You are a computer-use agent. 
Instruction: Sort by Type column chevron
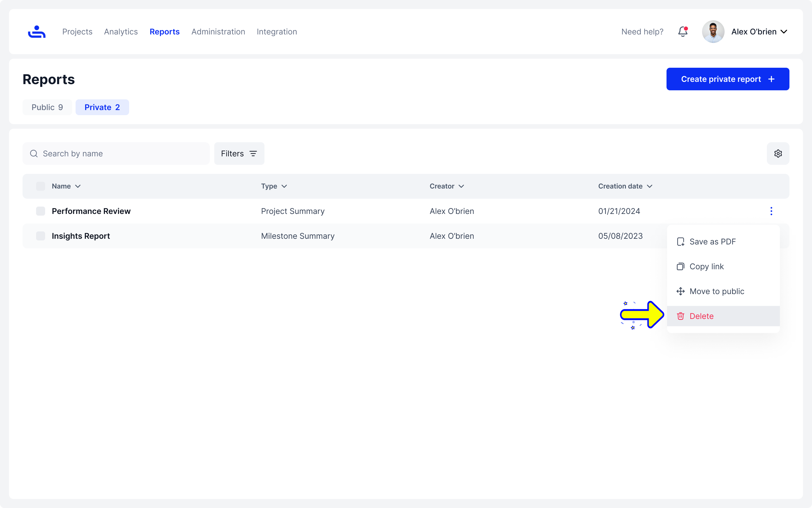284,186
